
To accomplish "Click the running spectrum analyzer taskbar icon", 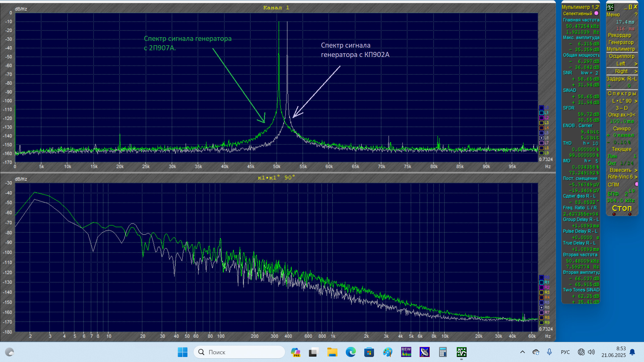I will click(x=461, y=352).
